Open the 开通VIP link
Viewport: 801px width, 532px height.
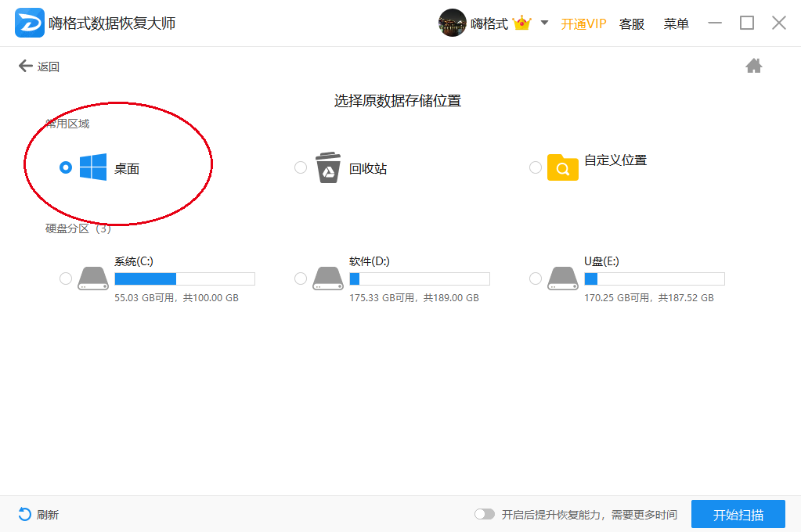pos(583,24)
